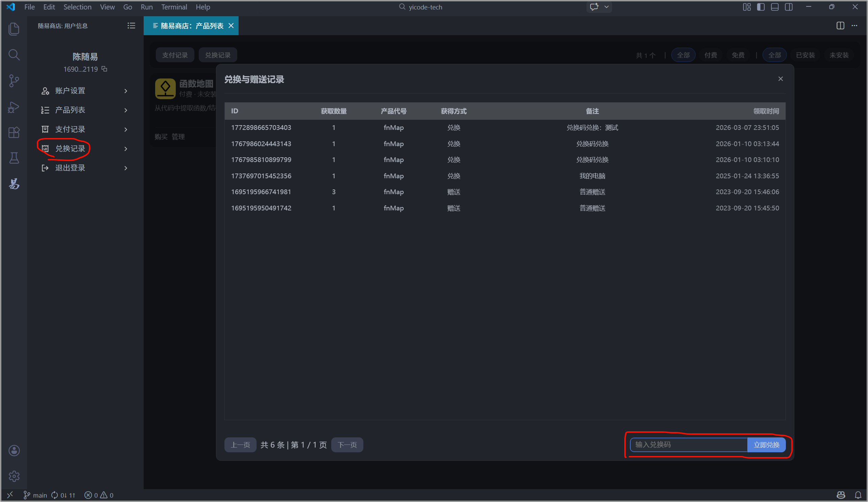
Task: Toggle primary side bar layout icon
Action: coord(761,7)
